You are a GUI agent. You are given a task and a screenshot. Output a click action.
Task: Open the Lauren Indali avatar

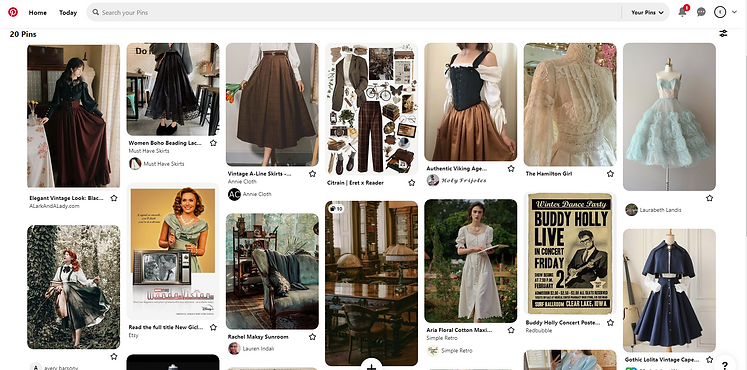pyautogui.click(x=234, y=349)
